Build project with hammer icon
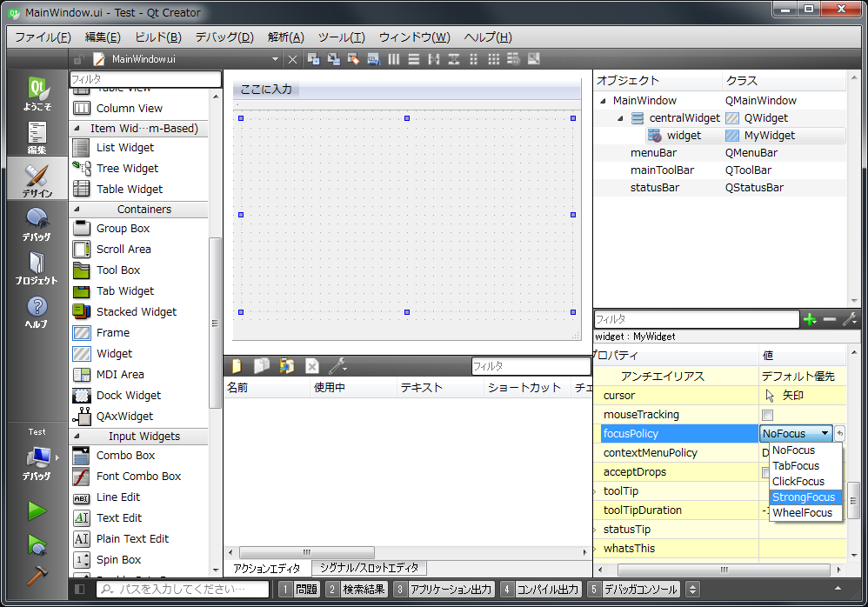 pyautogui.click(x=37, y=576)
